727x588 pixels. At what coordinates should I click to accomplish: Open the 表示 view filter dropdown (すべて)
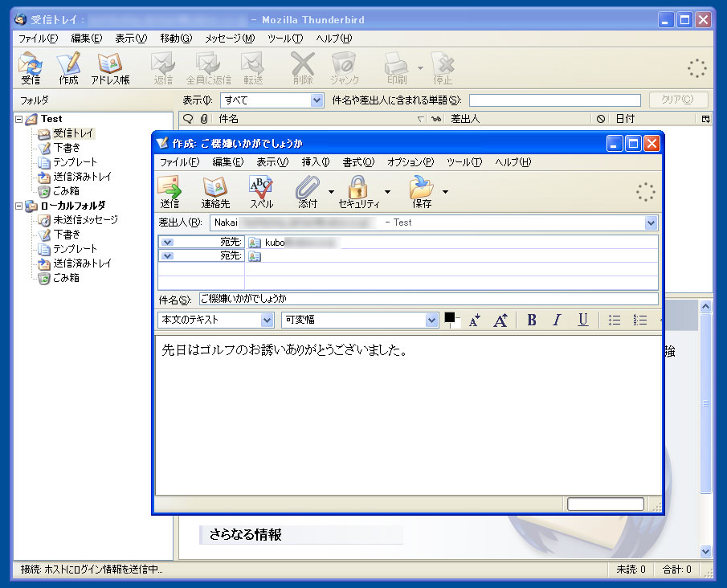[x=317, y=100]
